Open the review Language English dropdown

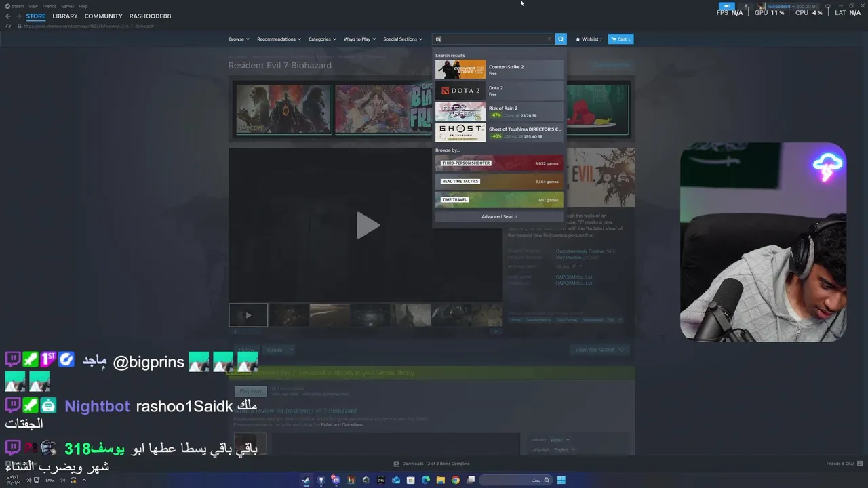[564, 449]
